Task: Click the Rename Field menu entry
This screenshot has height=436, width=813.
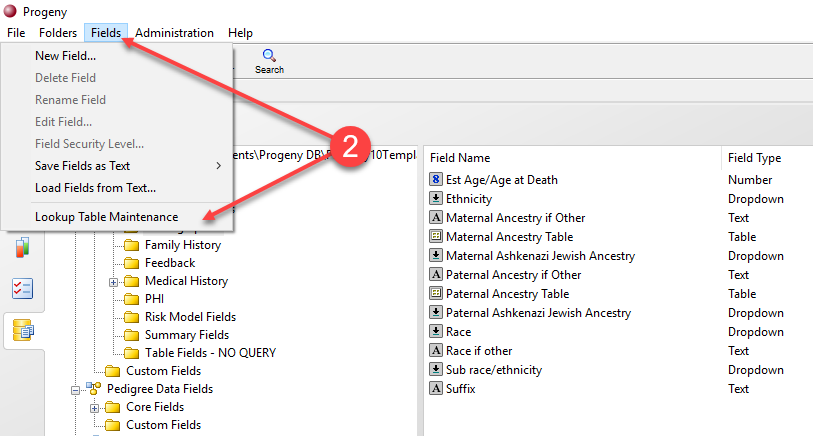Action: click(x=70, y=100)
